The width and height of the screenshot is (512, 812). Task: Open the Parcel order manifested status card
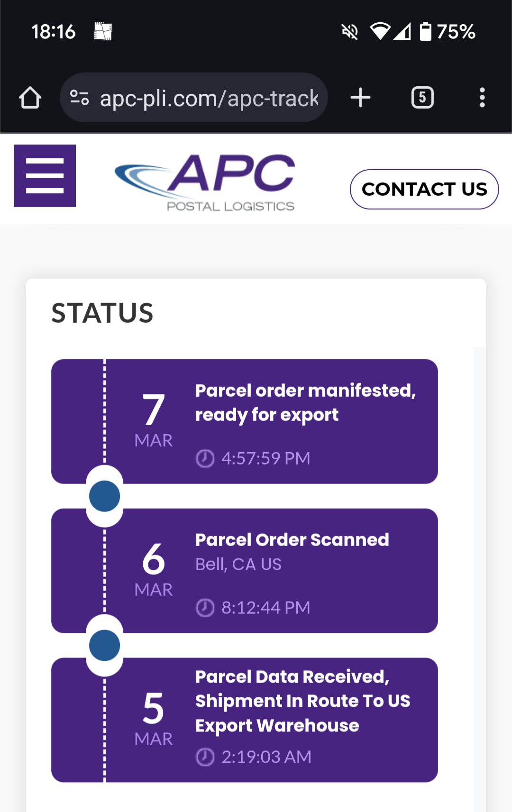(245, 421)
